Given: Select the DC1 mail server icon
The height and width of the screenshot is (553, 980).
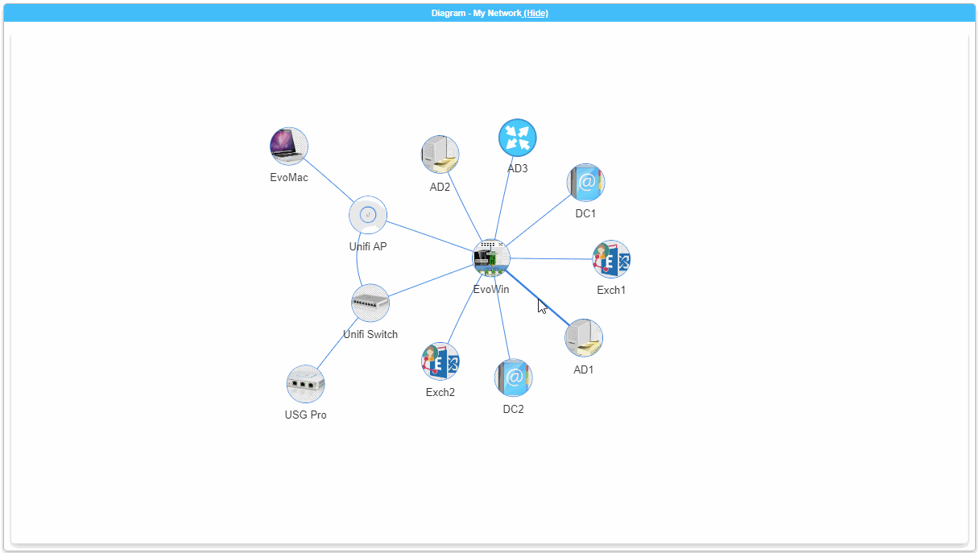Looking at the screenshot, I should coord(586,182).
